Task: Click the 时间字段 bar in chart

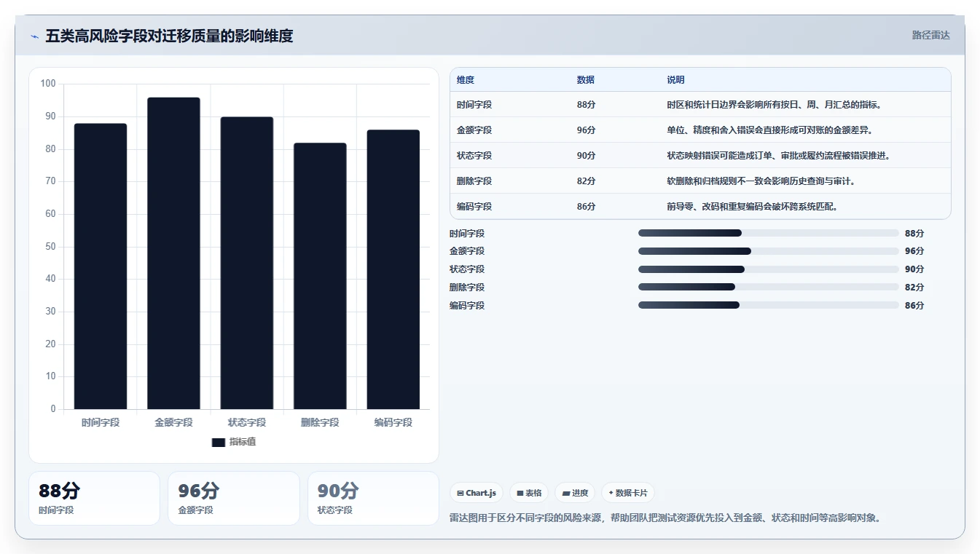Action: tap(101, 266)
